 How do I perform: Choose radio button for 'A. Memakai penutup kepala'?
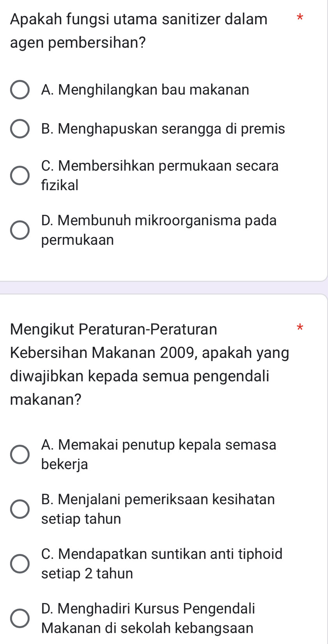click(20, 454)
